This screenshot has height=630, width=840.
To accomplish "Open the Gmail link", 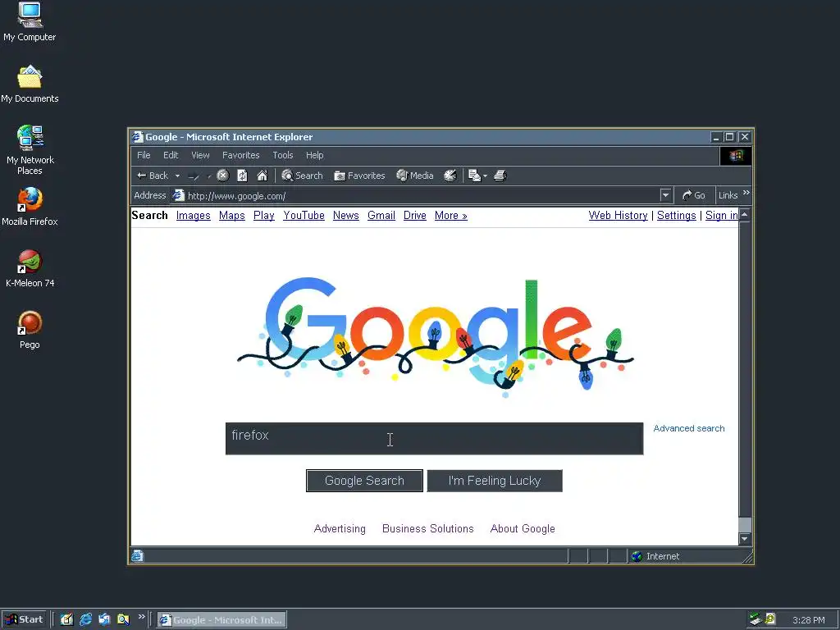I will [381, 216].
